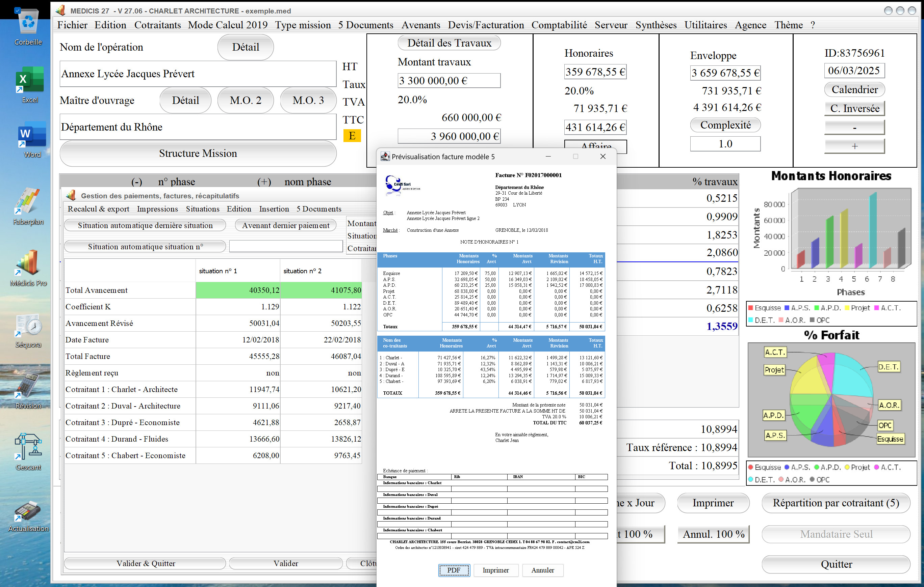The height and width of the screenshot is (587, 924).
Task: Open the Comptabilité menu
Action: tap(559, 25)
